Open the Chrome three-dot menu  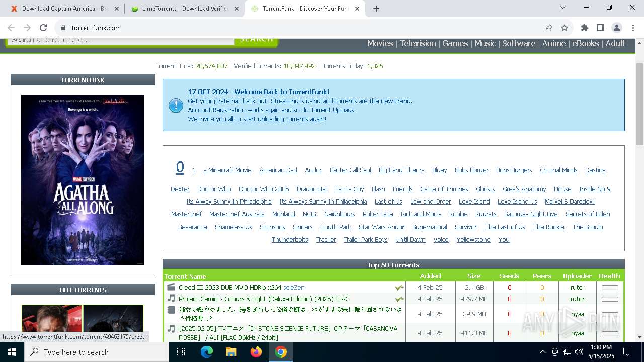pos(633,28)
